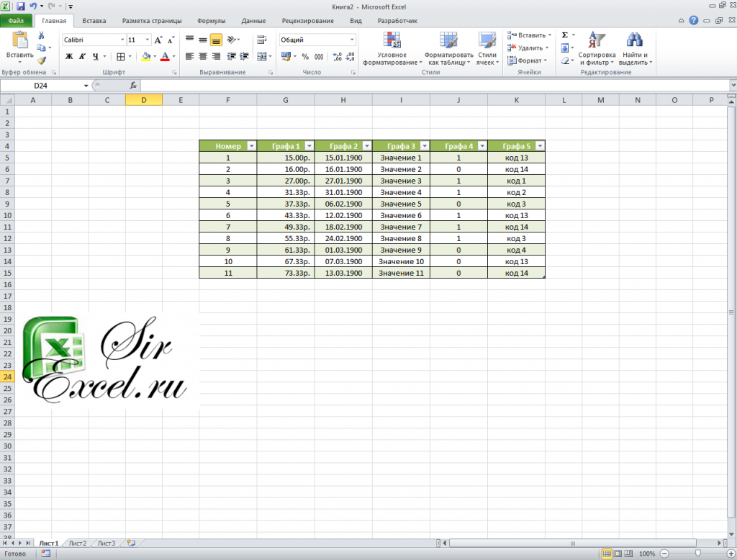Click the Format Painter brush icon
Screen dimensions: 737x560
pyautogui.click(x=41, y=61)
